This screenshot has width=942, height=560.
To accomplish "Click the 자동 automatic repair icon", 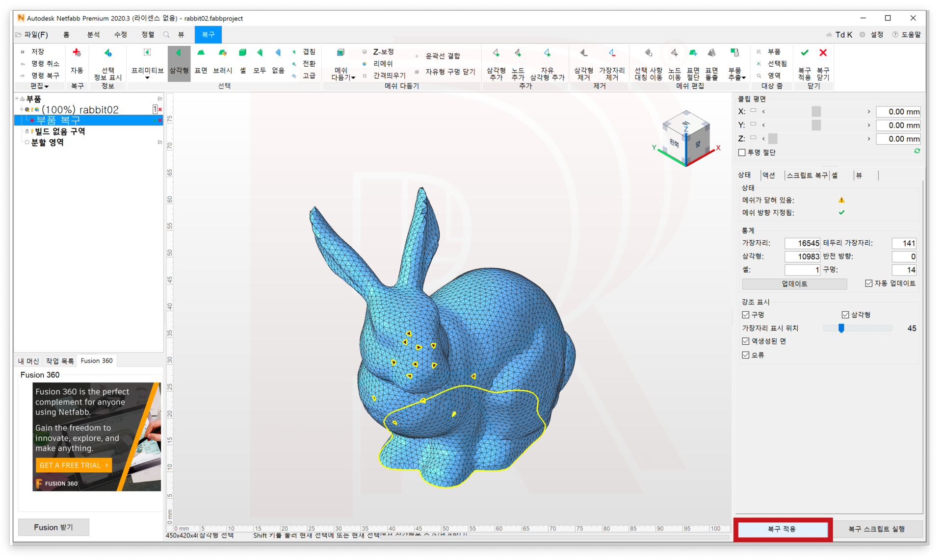I will point(77,53).
